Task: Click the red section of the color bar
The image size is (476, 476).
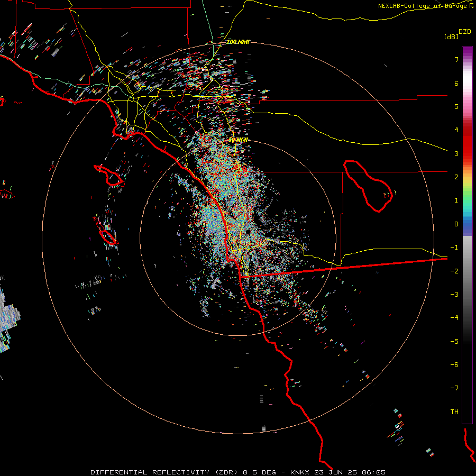Action: [467, 143]
